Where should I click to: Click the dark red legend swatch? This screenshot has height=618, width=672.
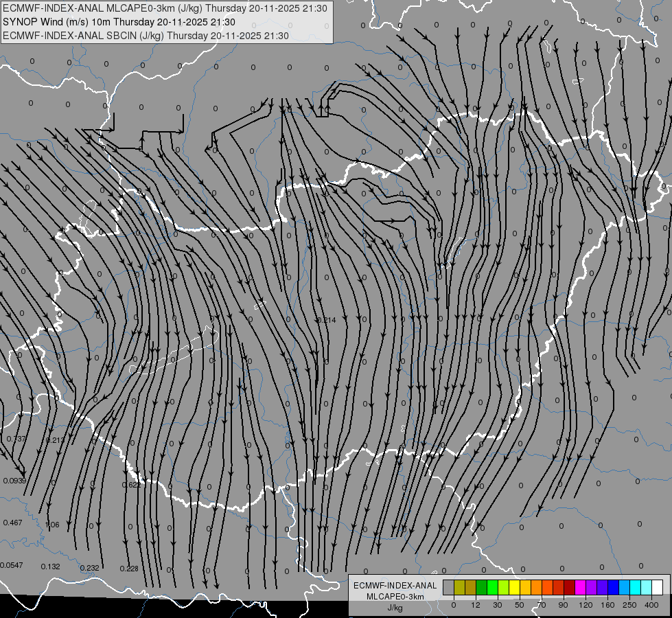(570, 587)
